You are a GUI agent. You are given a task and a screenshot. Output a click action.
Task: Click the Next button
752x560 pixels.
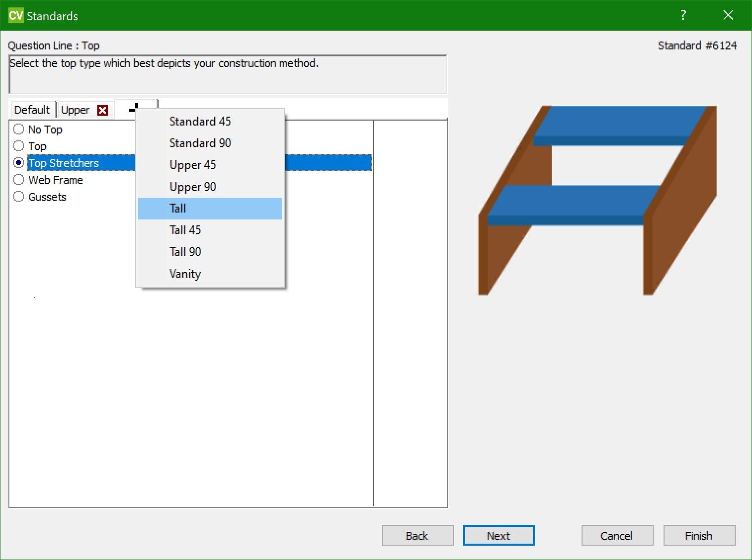(499, 536)
